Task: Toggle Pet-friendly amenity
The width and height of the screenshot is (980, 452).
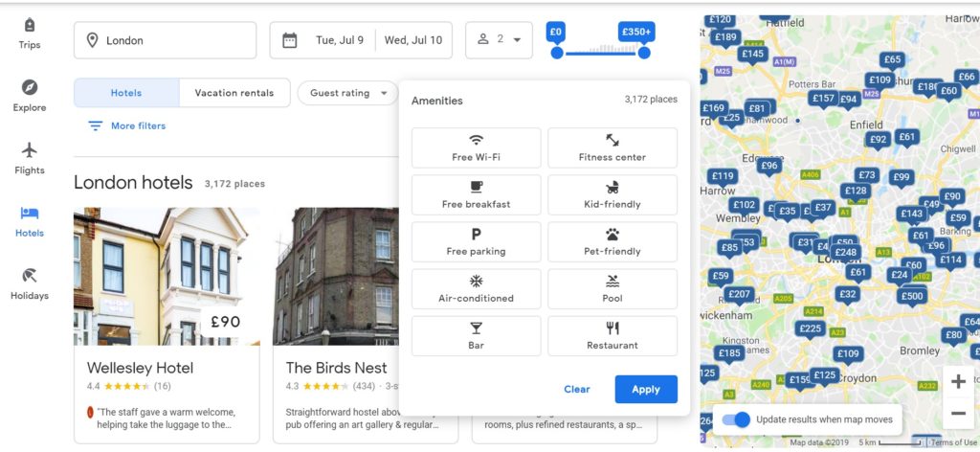Action: (x=612, y=242)
